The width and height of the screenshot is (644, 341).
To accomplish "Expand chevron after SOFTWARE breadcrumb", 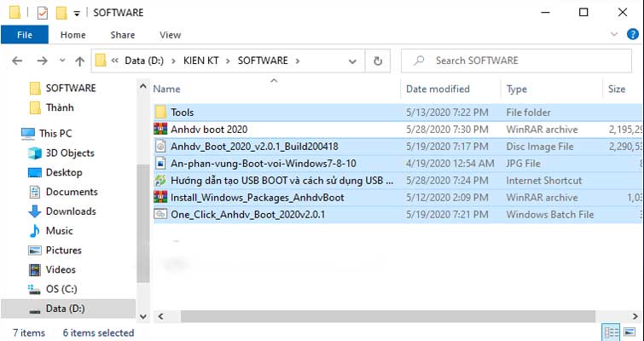I will click(x=298, y=61).
